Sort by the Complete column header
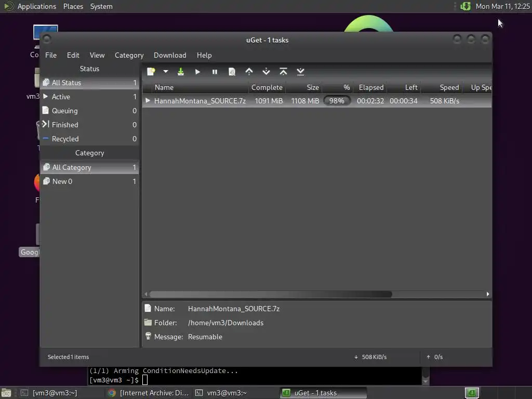532x399 pixels. click(267, 87)
